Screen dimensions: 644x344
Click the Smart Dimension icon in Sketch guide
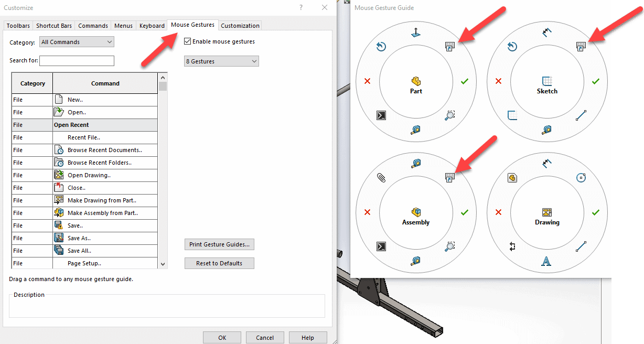click(547, 34)
